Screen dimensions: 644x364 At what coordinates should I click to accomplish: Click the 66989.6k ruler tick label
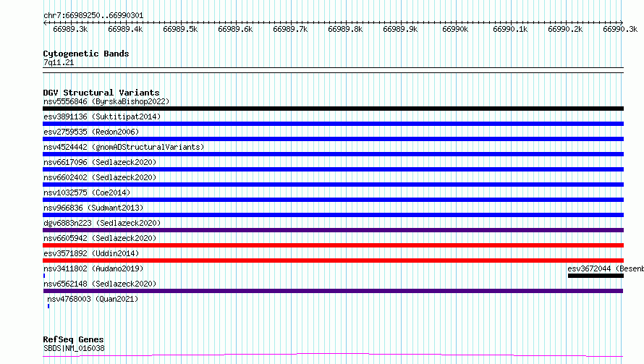tap(235, 29)
